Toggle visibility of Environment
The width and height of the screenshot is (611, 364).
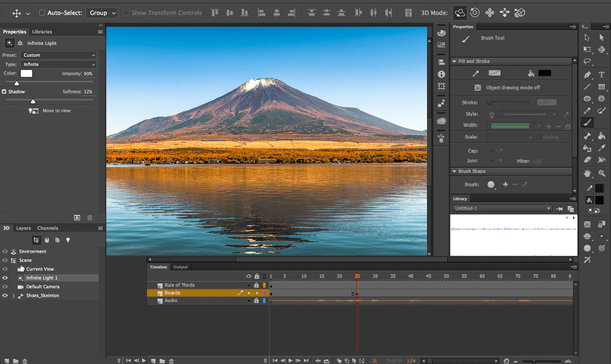coord(5,251)
